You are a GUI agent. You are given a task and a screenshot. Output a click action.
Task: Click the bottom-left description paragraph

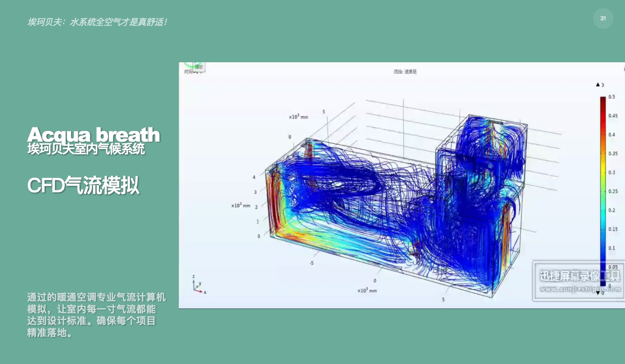[96, 315]
